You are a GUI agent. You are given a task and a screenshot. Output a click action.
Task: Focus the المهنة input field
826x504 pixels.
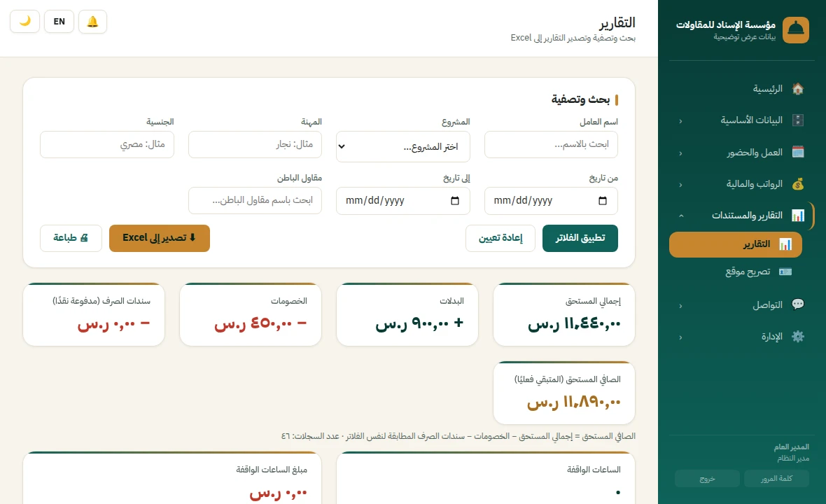pos(255,144)
